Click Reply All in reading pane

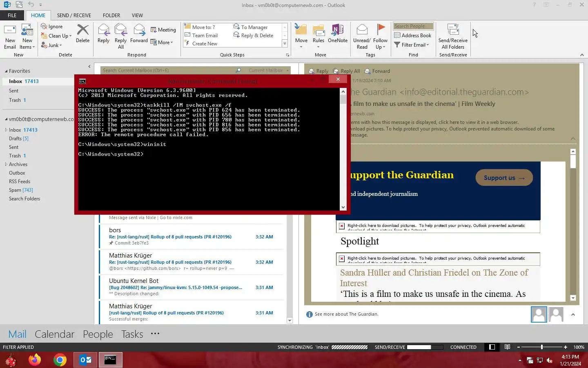pos(346,71)
